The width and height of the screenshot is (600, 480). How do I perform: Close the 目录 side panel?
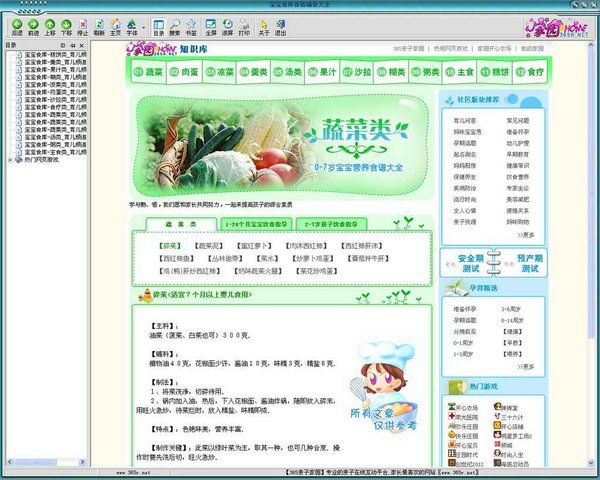(x=81, y=46)
